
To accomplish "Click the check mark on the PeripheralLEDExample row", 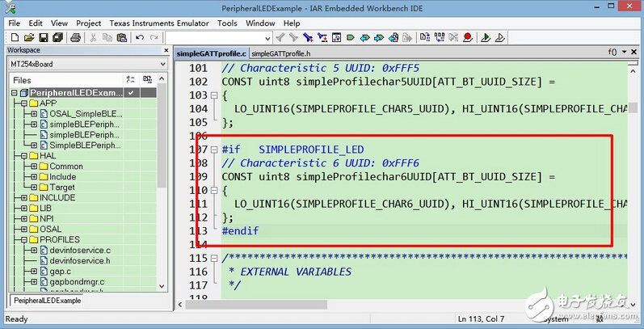I will coord(131,93).
